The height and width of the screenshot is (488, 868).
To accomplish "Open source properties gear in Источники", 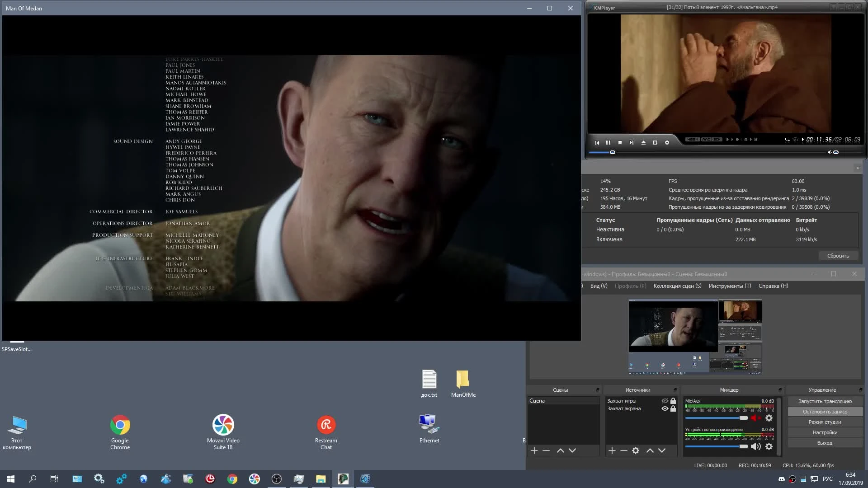I will (x=636, y=450).
